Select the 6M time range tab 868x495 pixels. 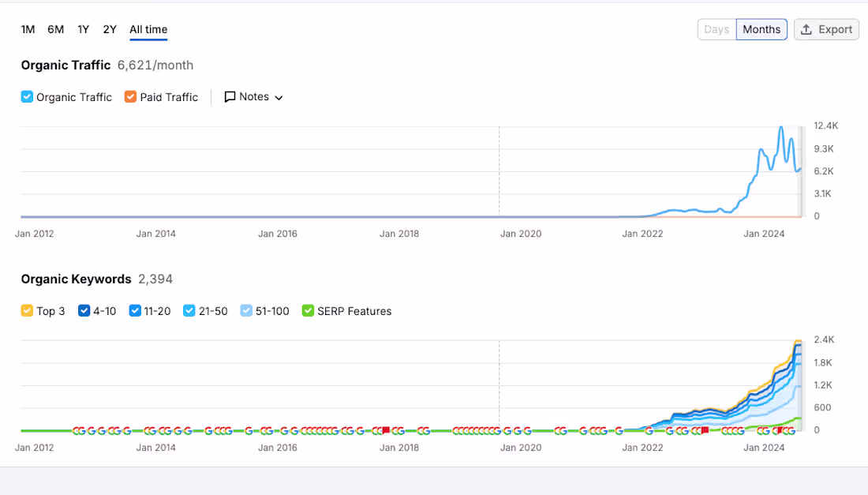click(x=55, y=29)
